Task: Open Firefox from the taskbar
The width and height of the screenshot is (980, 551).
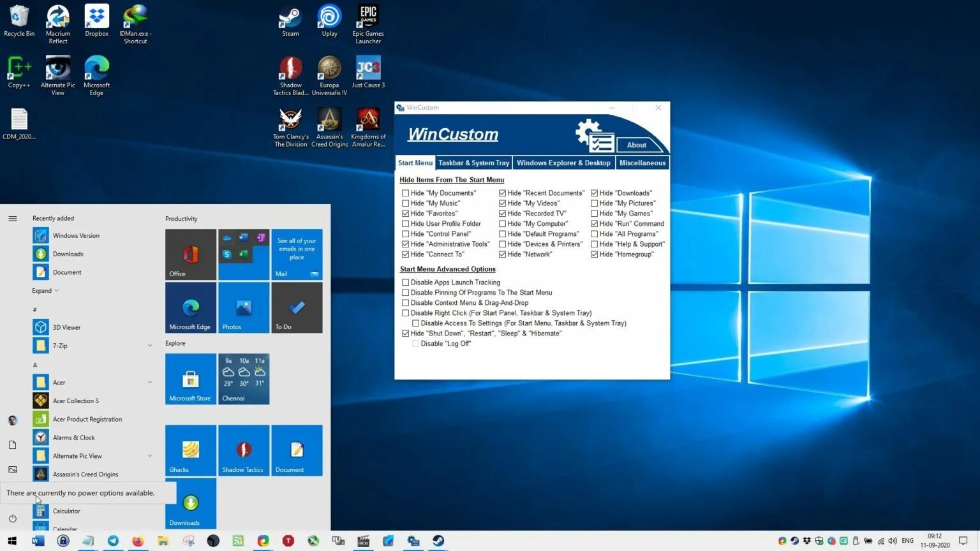Action: [x=138, y=541]
